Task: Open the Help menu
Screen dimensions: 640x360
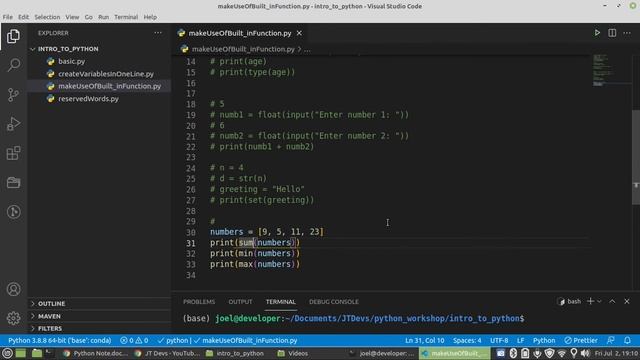Action: click(x=150, y=17)
